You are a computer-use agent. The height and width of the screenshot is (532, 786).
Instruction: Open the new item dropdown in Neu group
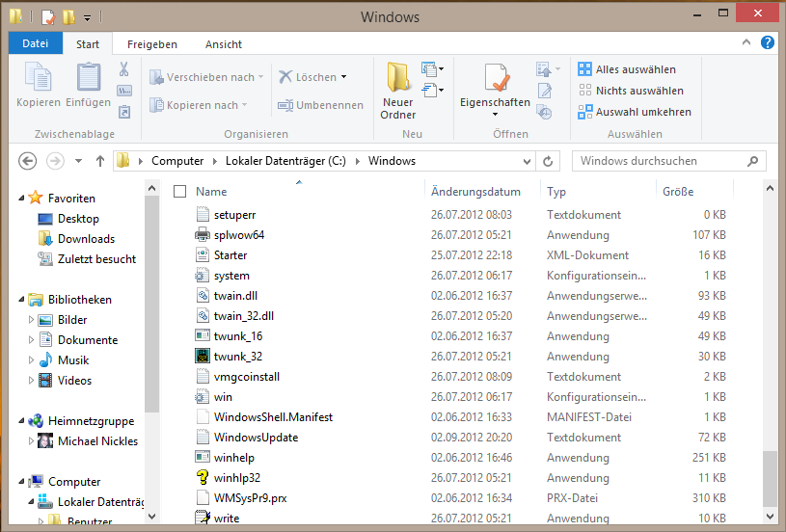433,68
